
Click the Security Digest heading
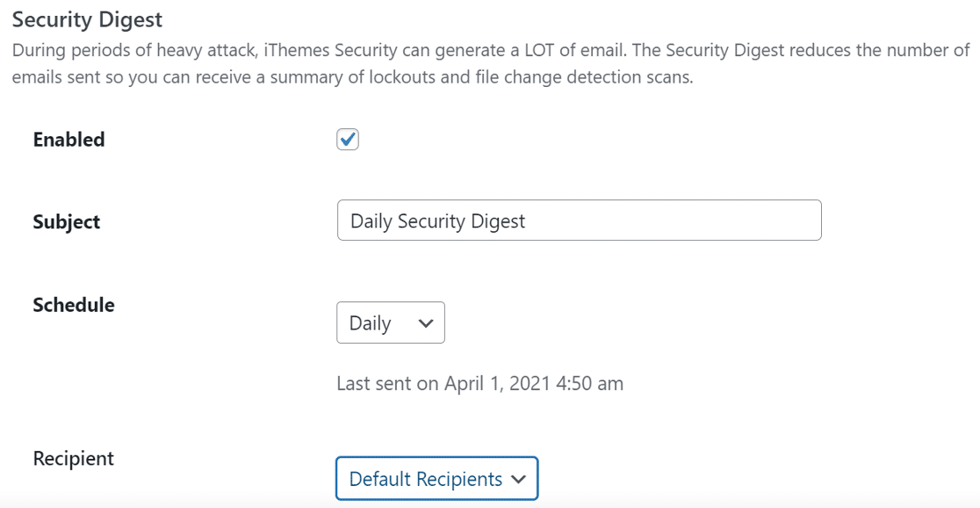[87, 18]
